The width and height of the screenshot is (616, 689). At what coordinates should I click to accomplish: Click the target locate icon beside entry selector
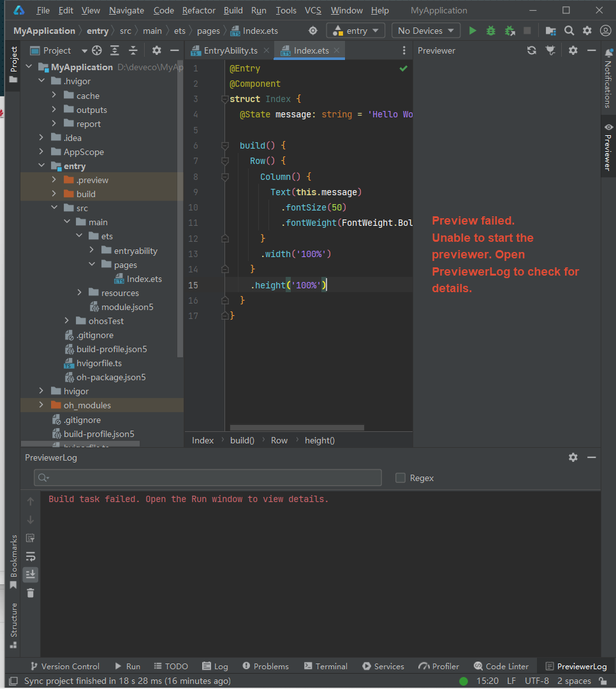pos(313,31)
